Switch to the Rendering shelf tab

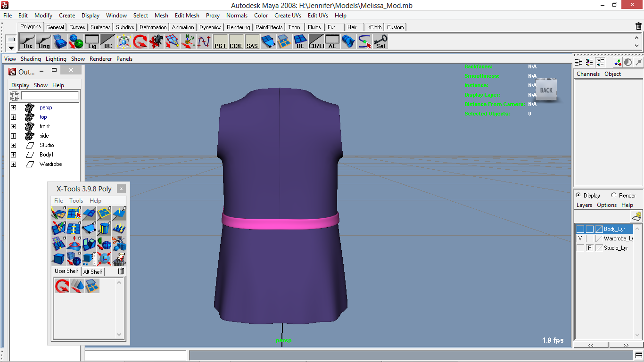point(238,27)
